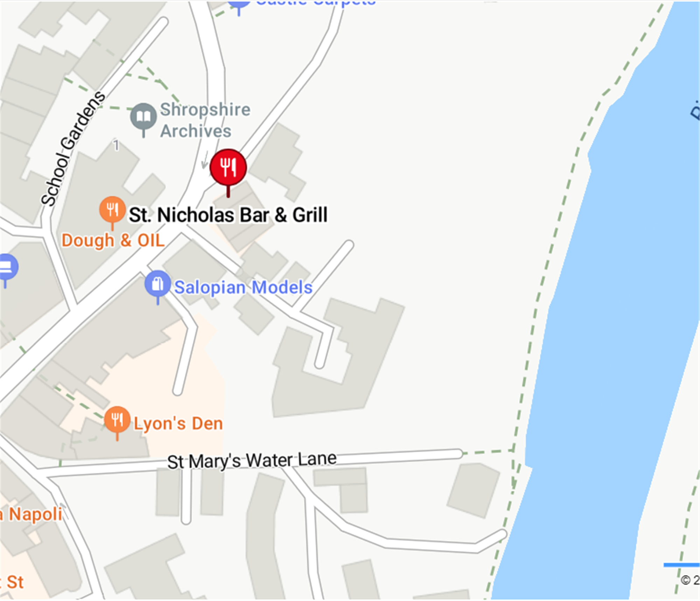Click the one-way arrow on the road
Image resolution: width=700 pixels, height=601 pixels.
coord(205,160)
